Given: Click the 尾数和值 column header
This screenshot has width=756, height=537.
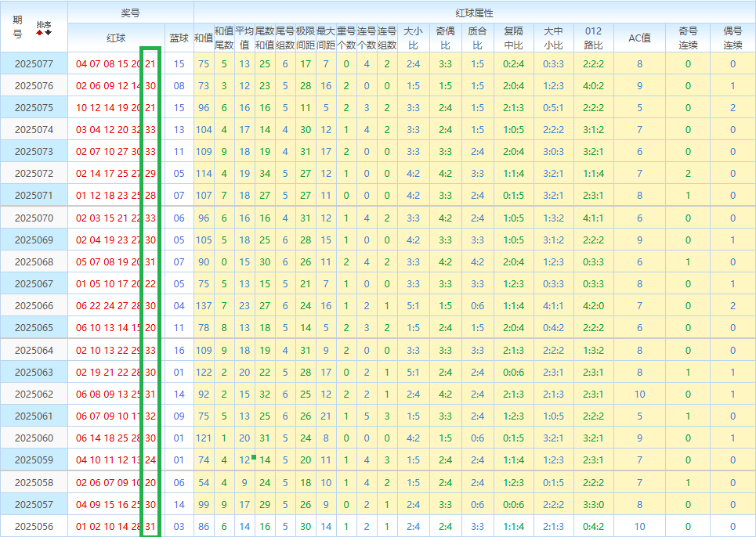Looking at the screenshot, I should 265,38.
